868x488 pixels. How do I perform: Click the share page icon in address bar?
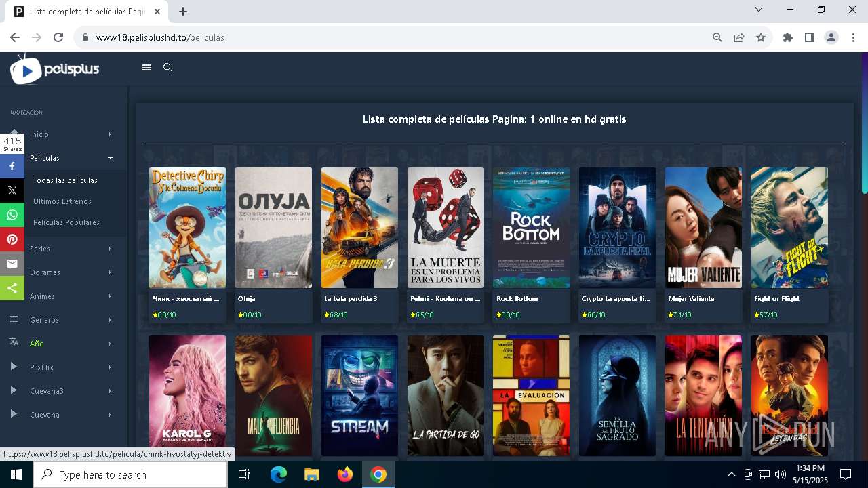pos(739,37)
